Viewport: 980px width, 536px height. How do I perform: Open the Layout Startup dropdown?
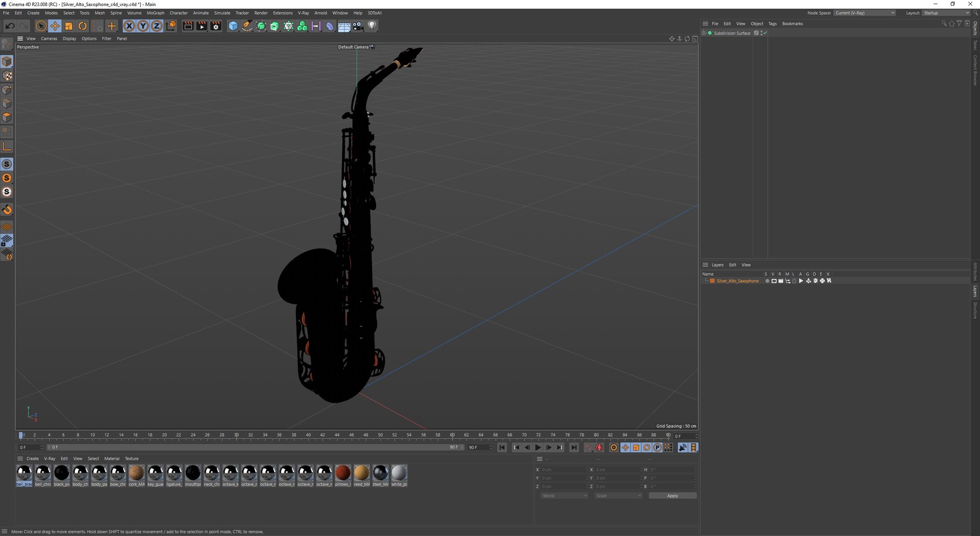946,13
